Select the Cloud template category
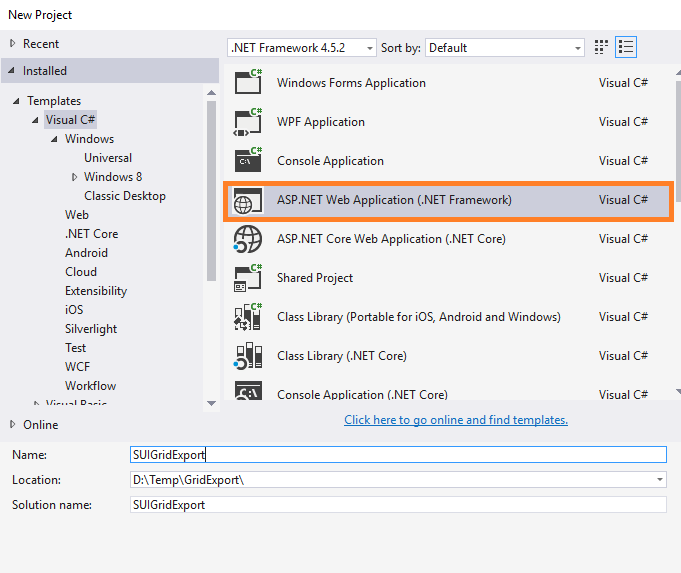681x573 pixels. coord(81,272)
